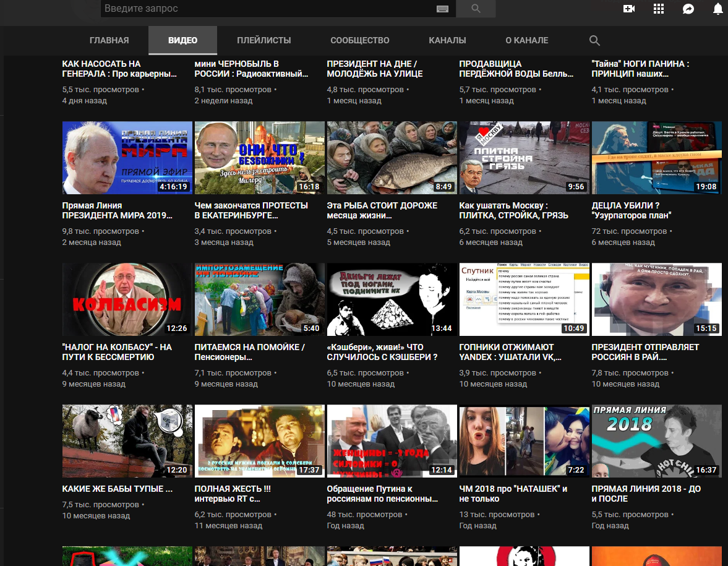This screenshot has height=566, width=728.
Task: Click '13 тыс. просмотров' view count text
Action: tap(496, 515)
